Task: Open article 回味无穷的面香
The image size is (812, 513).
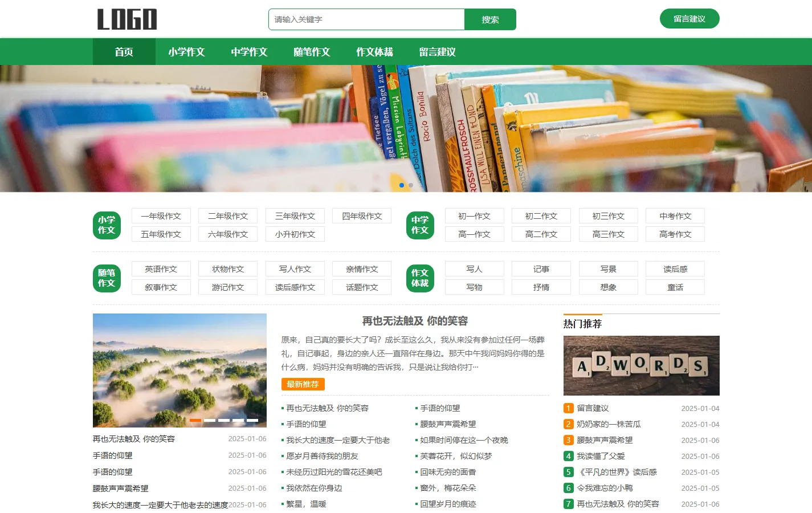Action: click(448, 472)
